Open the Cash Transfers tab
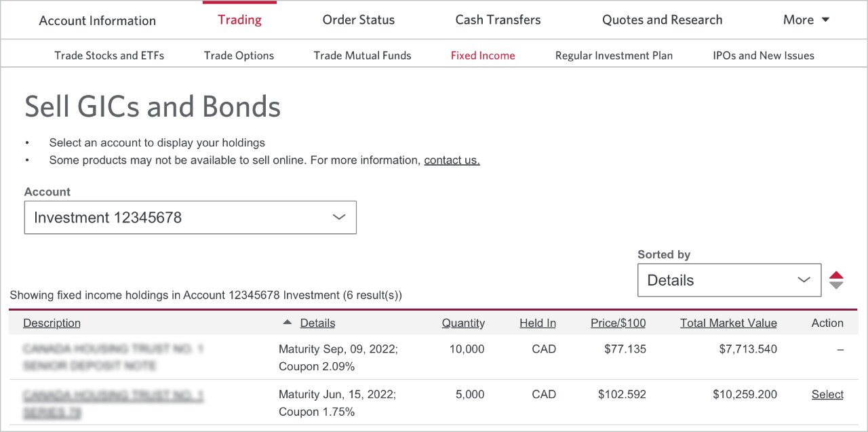This screenshot has width=868, height=432. pyautogui.click(x=498, y=20)
